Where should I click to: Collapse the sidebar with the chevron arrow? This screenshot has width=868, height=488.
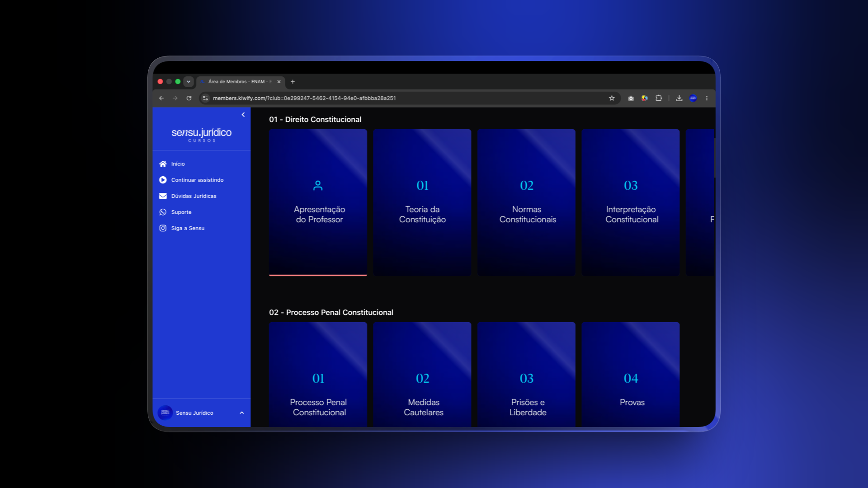243,115
